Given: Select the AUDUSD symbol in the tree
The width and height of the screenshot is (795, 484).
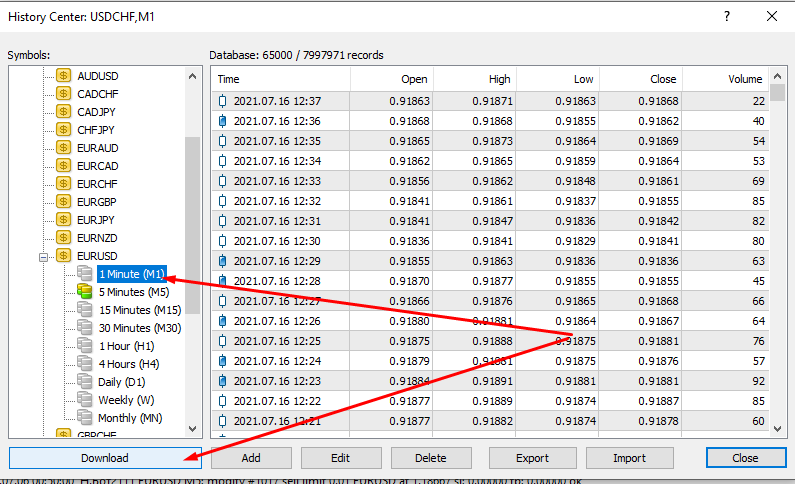Looking at the screenshot, I should pyautogui.click(x=98, y=76).
